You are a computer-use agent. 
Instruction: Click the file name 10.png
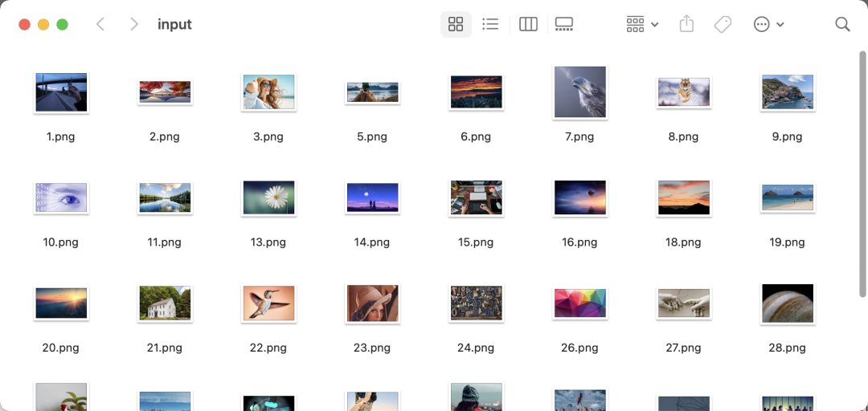(61, 242)
